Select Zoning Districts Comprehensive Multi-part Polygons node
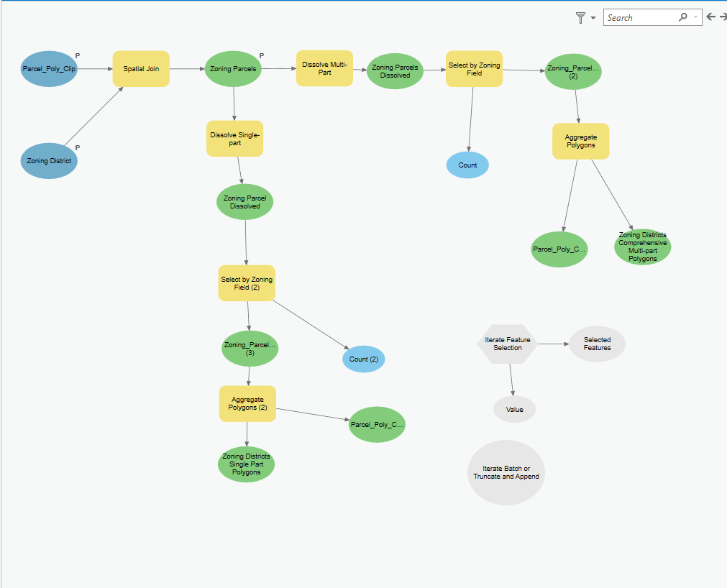 coord(643,247)
